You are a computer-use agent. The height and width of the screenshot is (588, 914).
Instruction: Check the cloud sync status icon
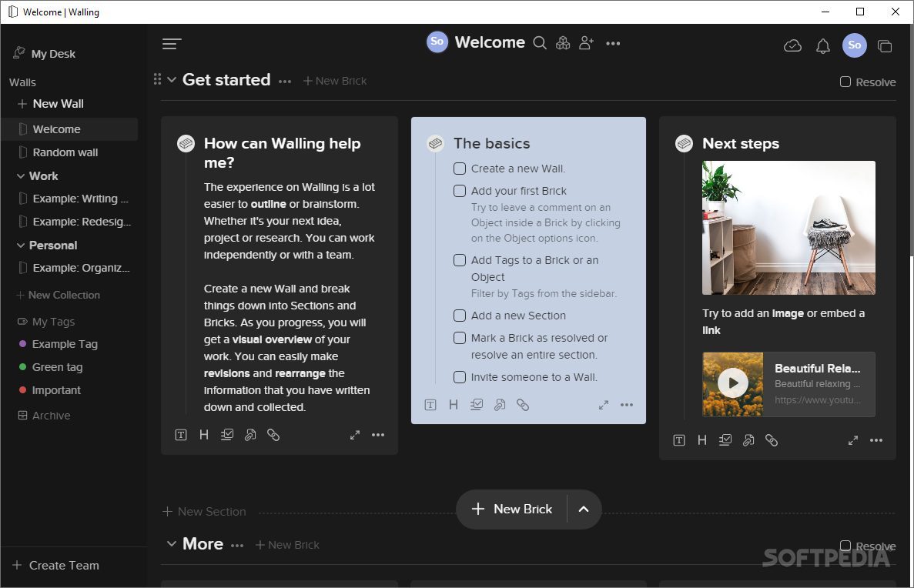(x=792, y=45)
